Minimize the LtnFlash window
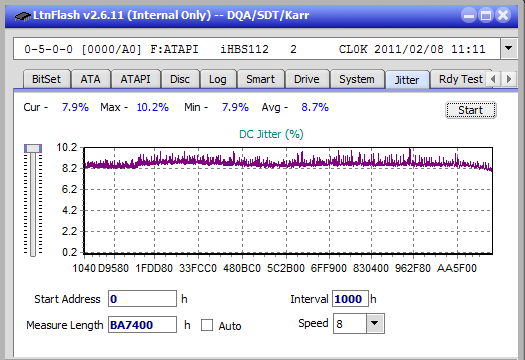525x360 pixels. pos(469,15)
